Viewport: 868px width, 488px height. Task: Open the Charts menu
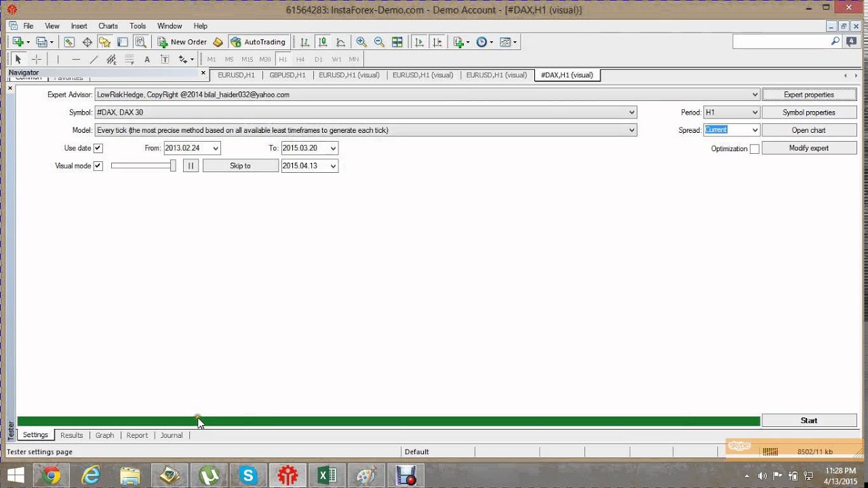click(108, 26)
